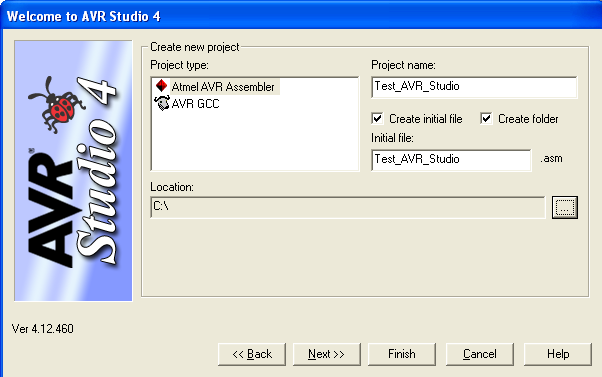
Task: Click the Project type: label
Action: coord(179,65)
